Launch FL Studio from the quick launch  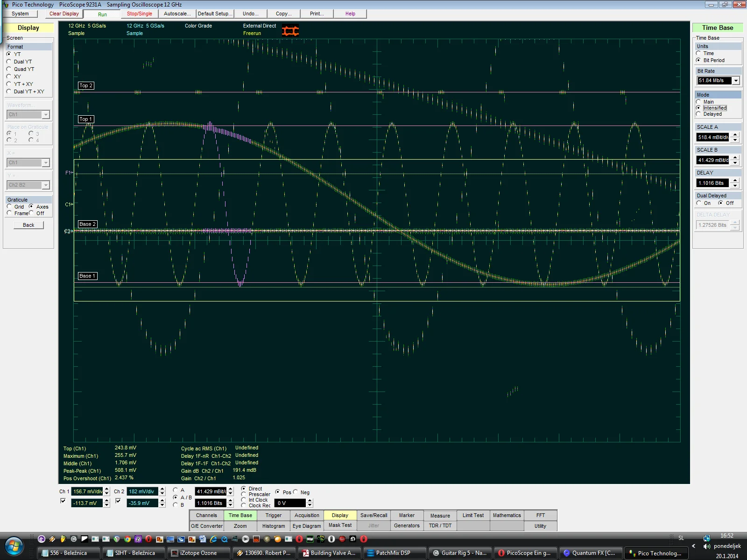63,539
